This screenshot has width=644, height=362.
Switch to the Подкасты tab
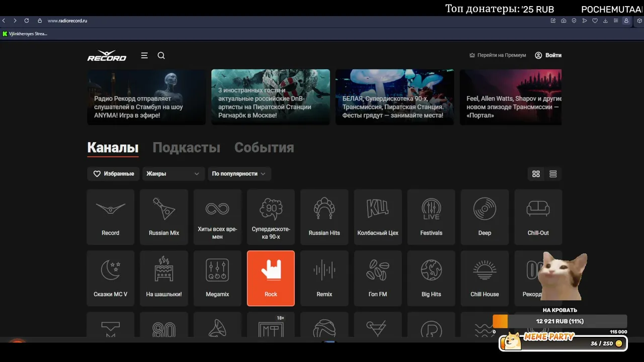click(186, 148)
